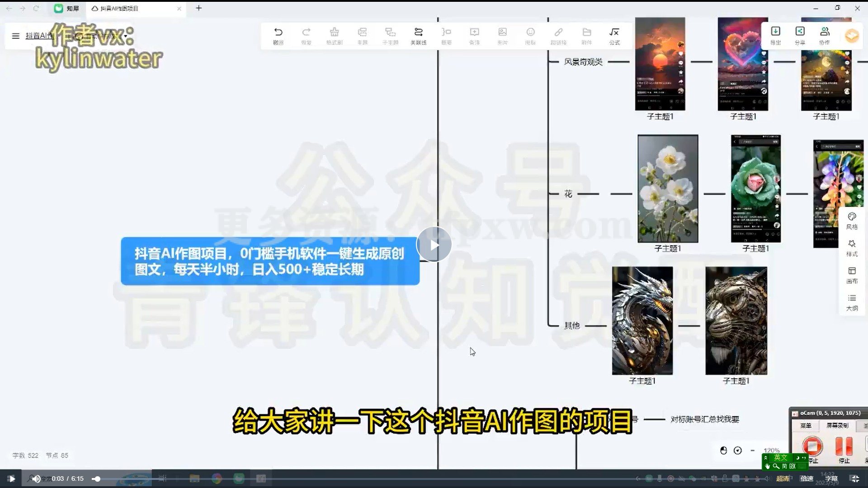
Task: Open the 公式 formula tool
Action: pyautogui.click(x=614, y=35)
